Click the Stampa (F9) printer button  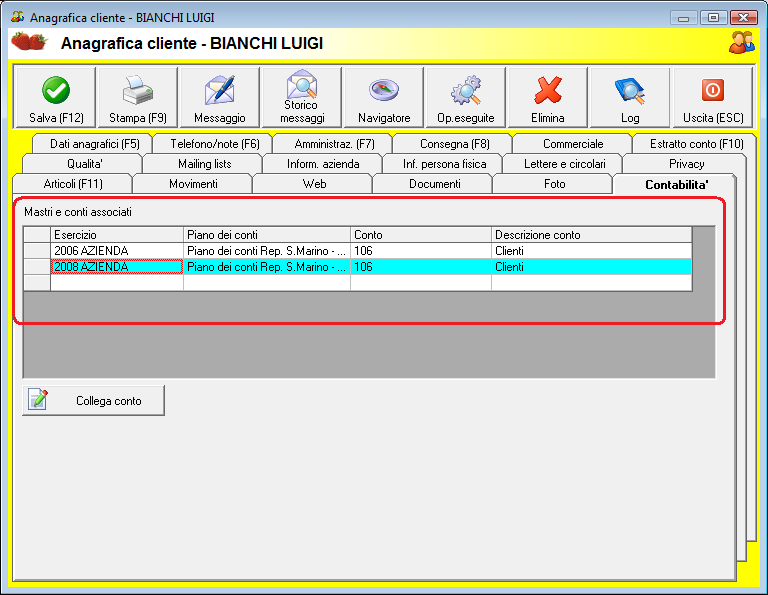(x=138, y=97)
